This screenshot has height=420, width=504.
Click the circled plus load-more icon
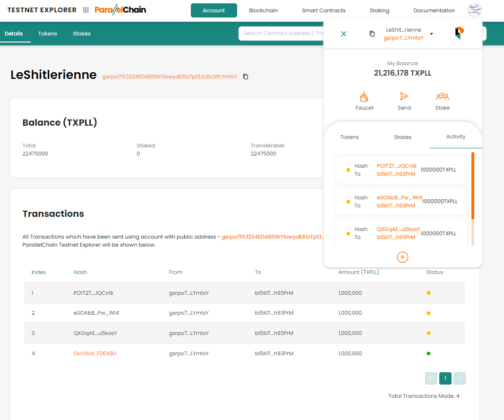(402, 257)
